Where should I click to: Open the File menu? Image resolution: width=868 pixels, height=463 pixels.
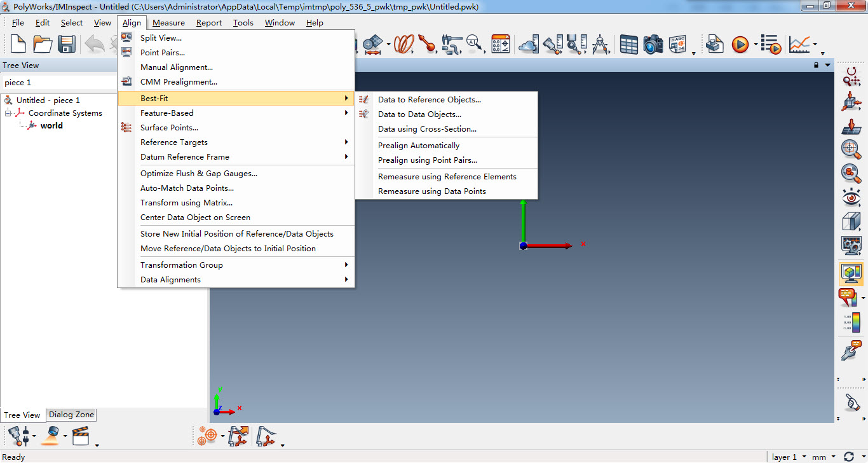point(18,23)
